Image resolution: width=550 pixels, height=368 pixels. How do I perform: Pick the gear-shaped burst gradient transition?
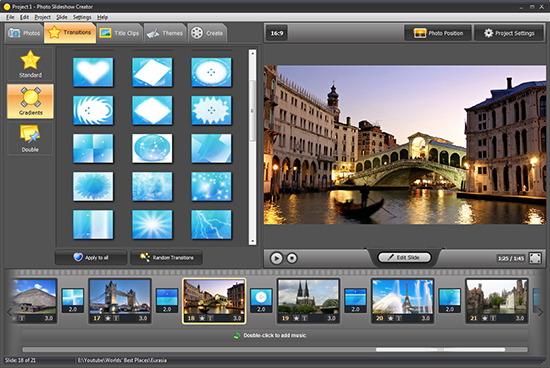(211, 110)
